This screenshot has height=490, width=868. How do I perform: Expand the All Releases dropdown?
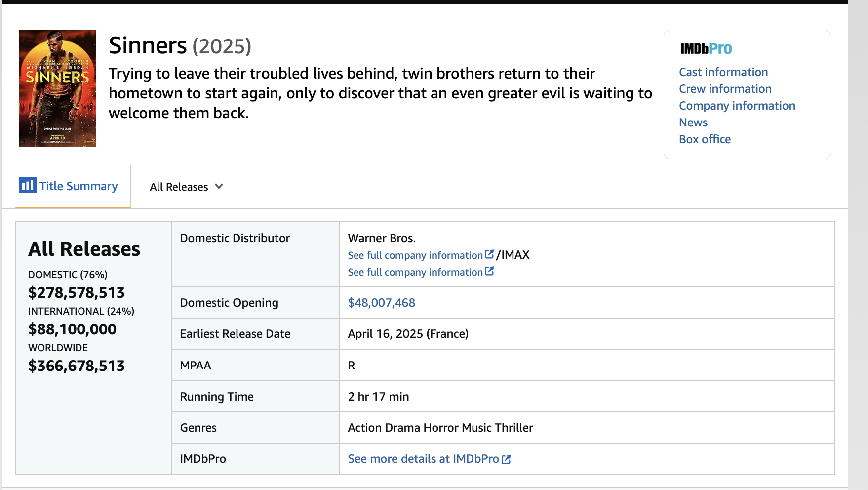pos(186,187)
